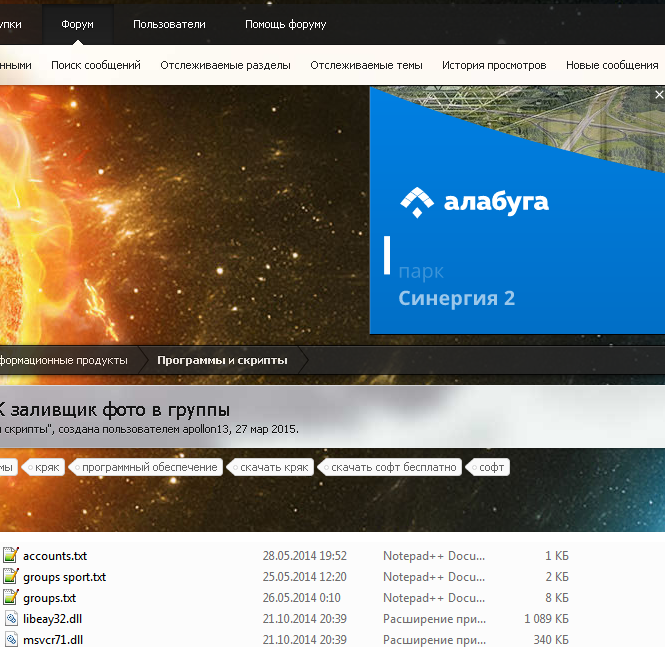The height and width of the screenshot is (647, 665).
Task: Click the Алабуга logo in the ad
Action: [x=475, y=203]
